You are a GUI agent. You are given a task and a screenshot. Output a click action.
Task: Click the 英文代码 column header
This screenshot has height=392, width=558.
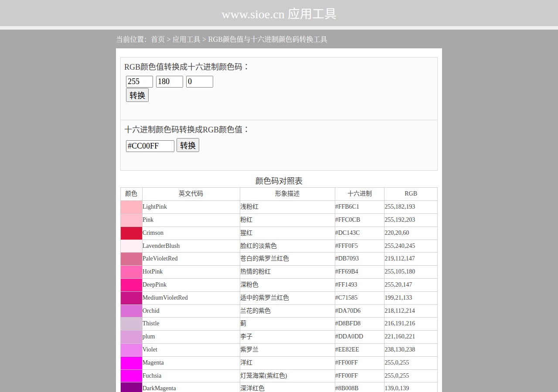191,194
